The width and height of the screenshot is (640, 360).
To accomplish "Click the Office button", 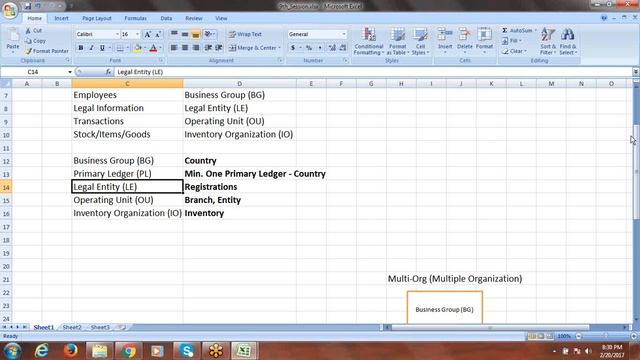I will (10, 10).
